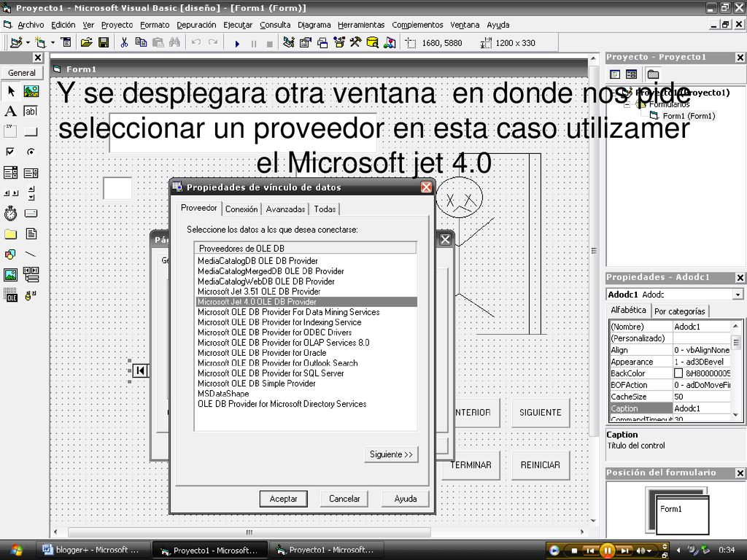Viewport: 747px width, 560px height.
Task: Open the Proyecto menu
Action: [x=117, y=25]
